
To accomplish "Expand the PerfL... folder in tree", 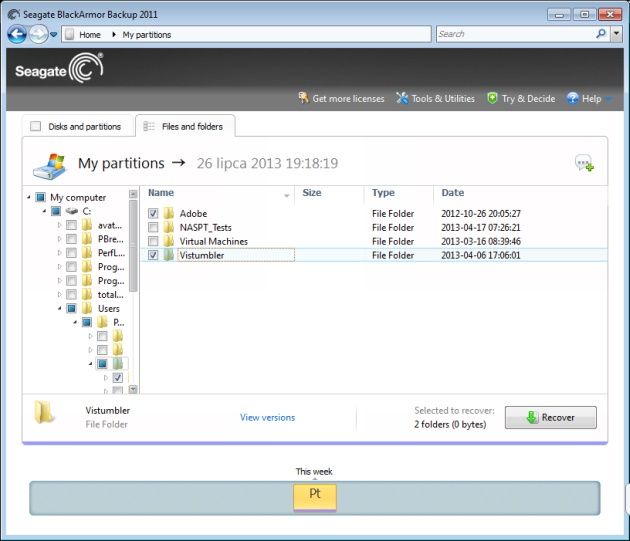I will pos(59,253).
